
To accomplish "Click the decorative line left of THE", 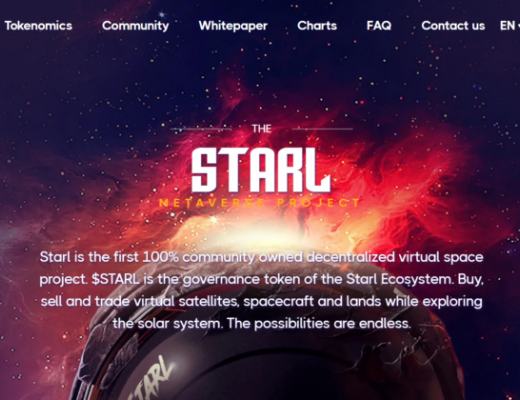I will pos(201,129).
